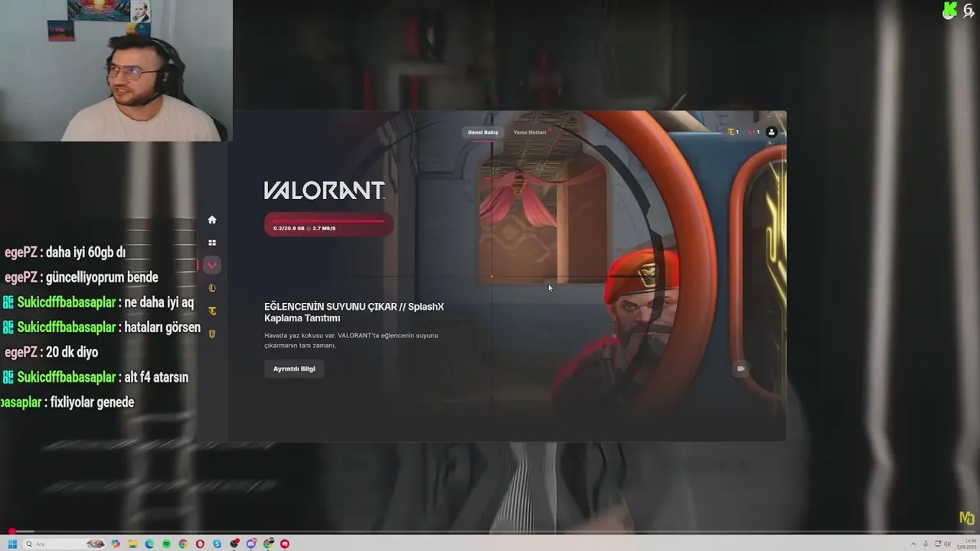Select the Teamfight Tactics sidebar icon
The image size is (980, 551).
212,311
